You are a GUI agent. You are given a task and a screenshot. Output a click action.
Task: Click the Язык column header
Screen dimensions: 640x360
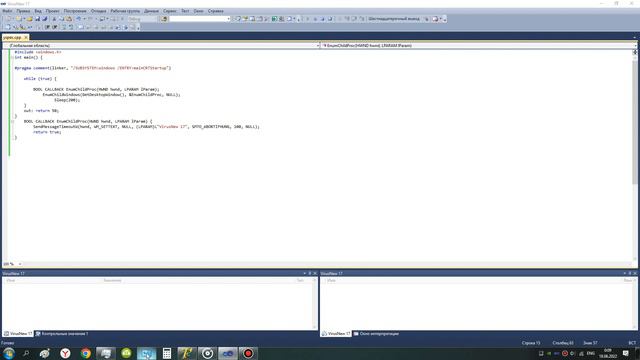point(627,280)
